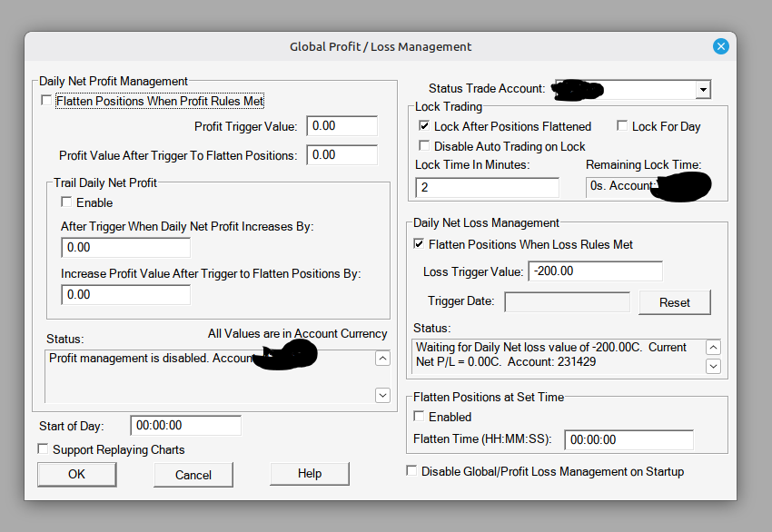Click Profit Value After Trigger To Flatten Positions field
772x532 pixels.
tap(341, 155)
